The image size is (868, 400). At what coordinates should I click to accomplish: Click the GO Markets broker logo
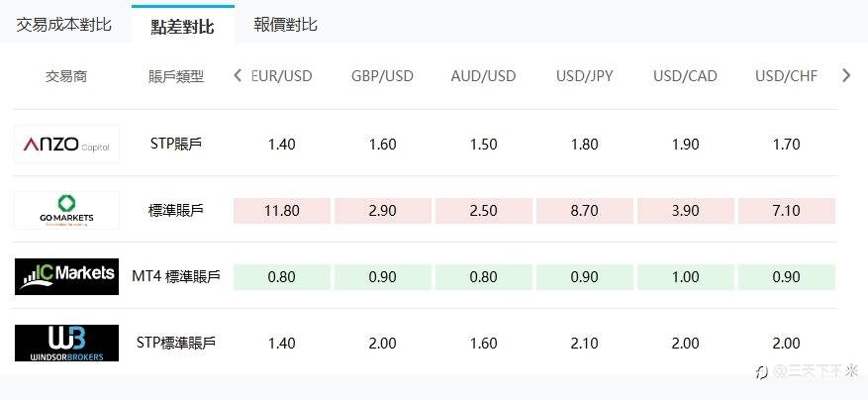tap(66, 211)
